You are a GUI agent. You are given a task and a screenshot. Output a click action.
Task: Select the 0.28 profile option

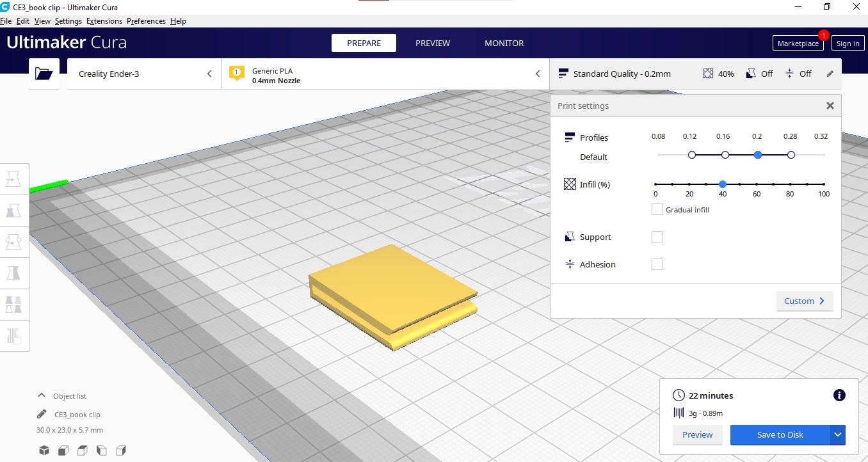[791, 155]
